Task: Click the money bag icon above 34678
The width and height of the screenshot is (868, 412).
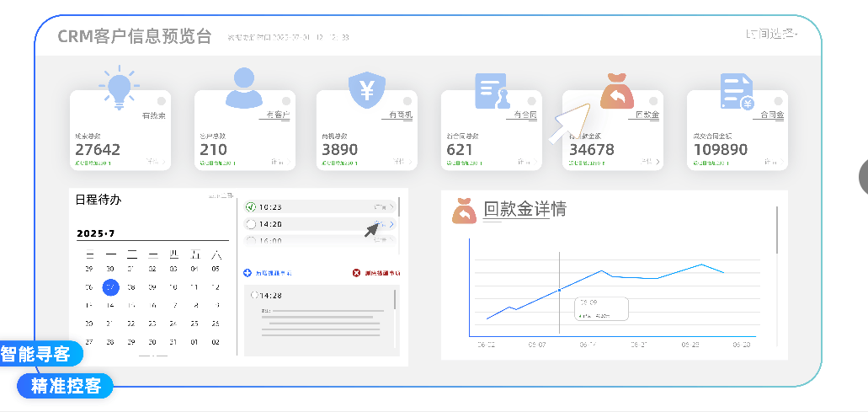Action: pos(616,92)
